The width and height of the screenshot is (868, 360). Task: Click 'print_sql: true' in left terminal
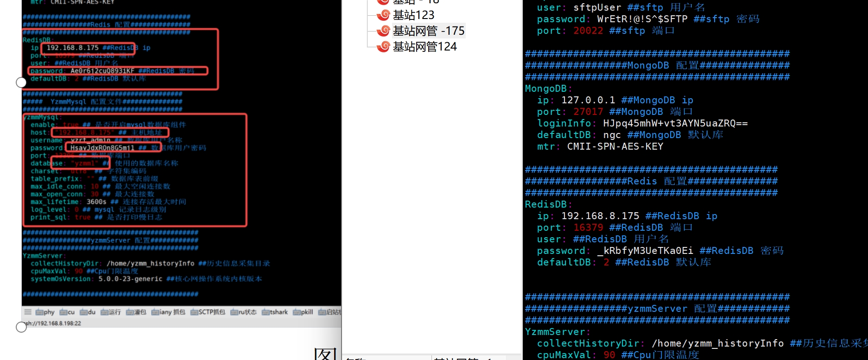pos(96,217)
